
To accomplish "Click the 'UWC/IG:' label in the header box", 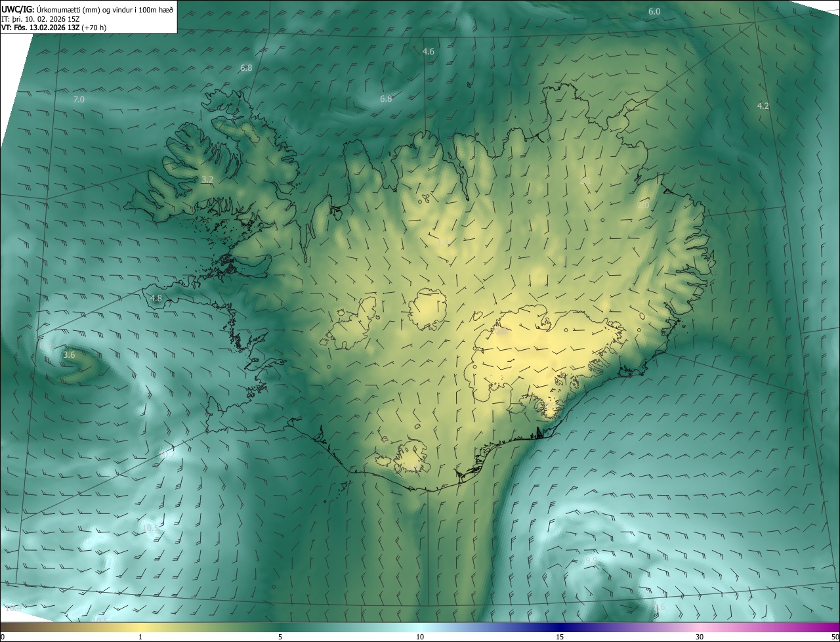I will tap(18, 9).
